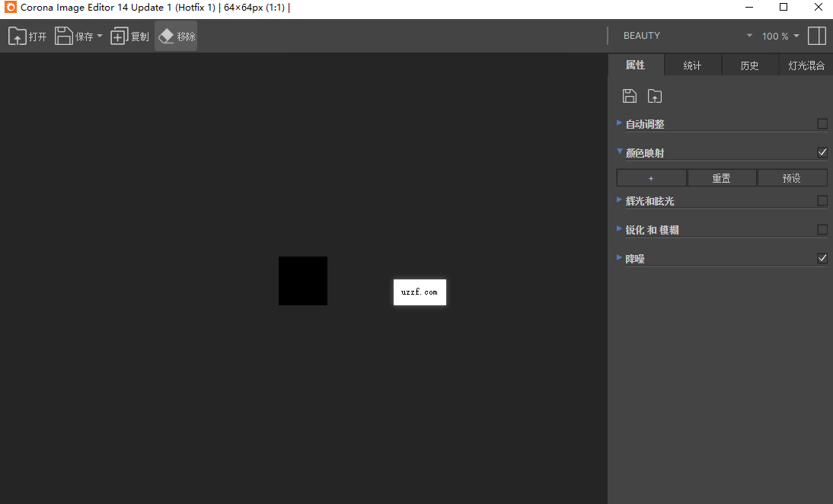Click the 预设 button

(x=792, y=178)
